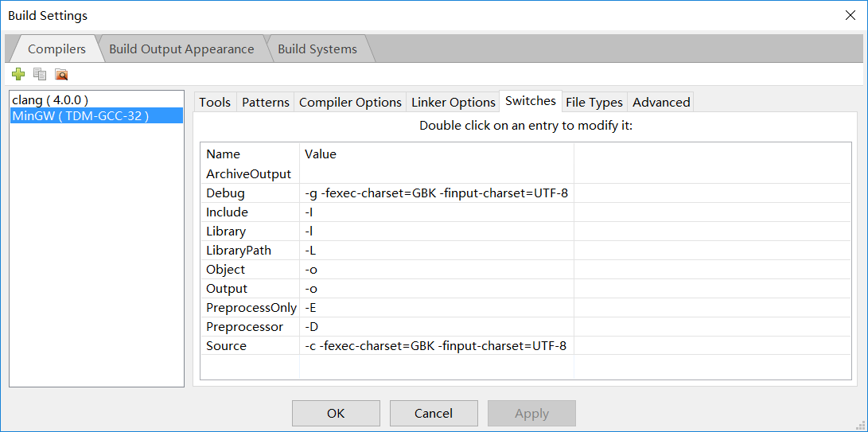
Task: Select the PreprocessOnly entry
Action: click(x=251, y=308)
